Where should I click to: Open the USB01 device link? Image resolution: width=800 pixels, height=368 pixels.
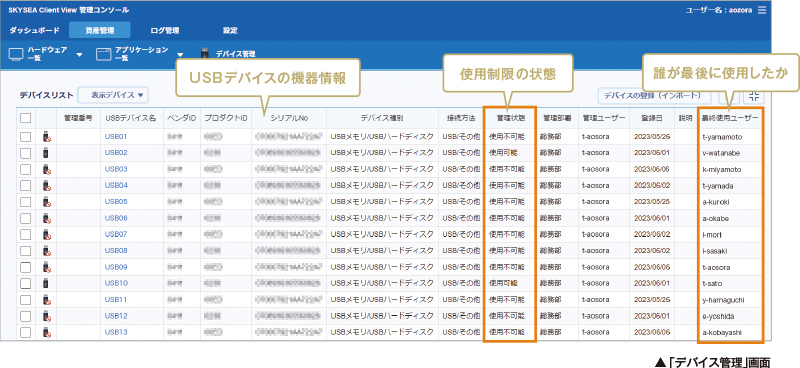116,137
